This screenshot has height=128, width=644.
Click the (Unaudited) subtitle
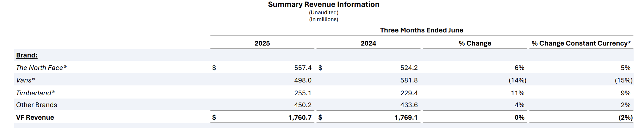(x=323, y=13)
